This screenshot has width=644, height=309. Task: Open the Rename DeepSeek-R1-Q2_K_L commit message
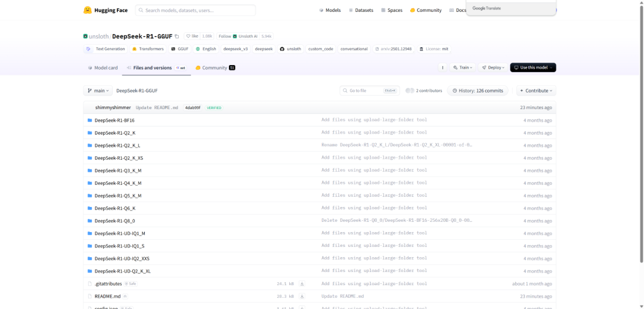397,146
